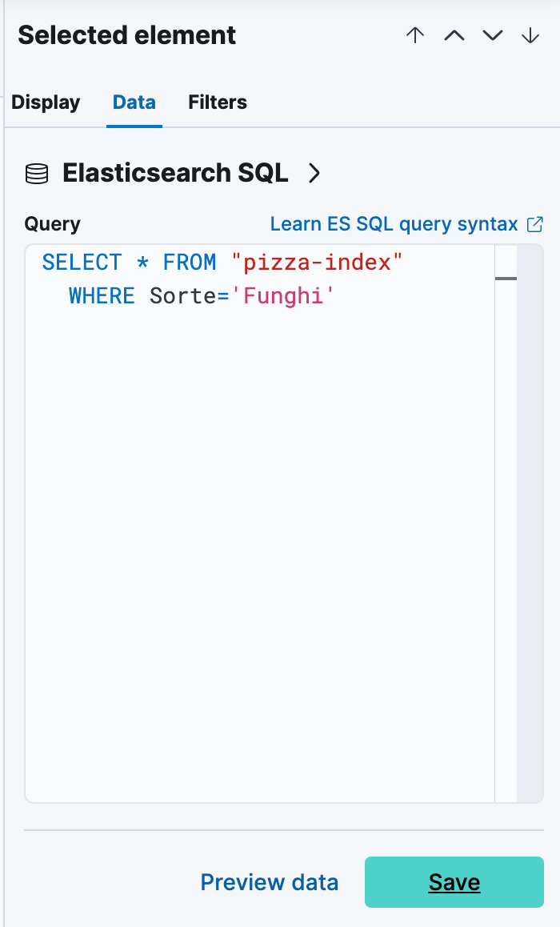Image resolution: width=560 pixels, height=927 pixels.
Task: Expand the chevron next to Elasticsearch SQL
Action: [314, 173]
